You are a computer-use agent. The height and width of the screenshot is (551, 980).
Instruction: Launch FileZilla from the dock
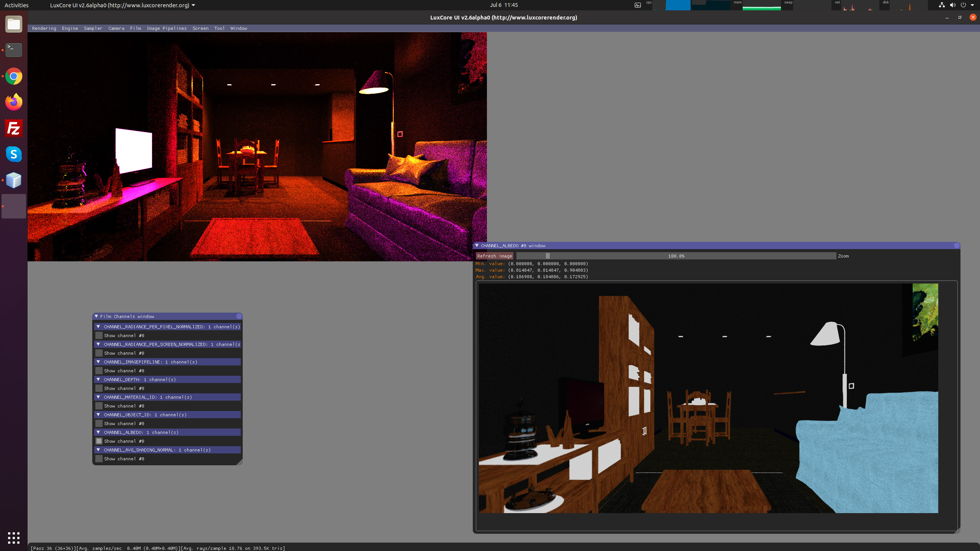(x=14, y=128)
